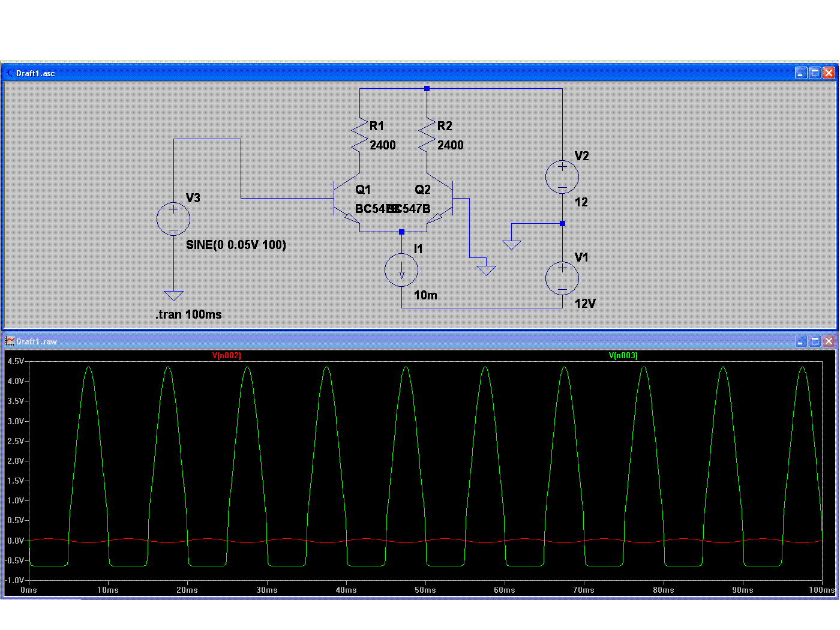Click the Draft1.raw window title icon
This screenshot has width=840, height=630.
[10, 341]
